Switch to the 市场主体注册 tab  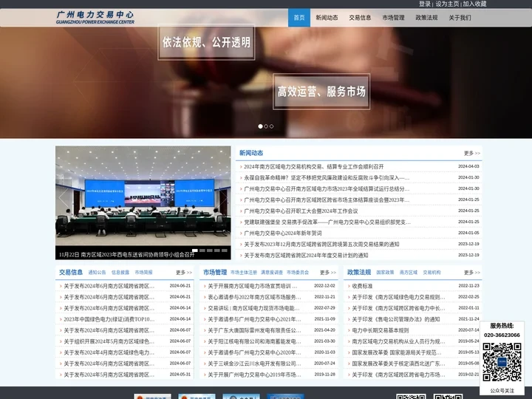tap(244, 273)
